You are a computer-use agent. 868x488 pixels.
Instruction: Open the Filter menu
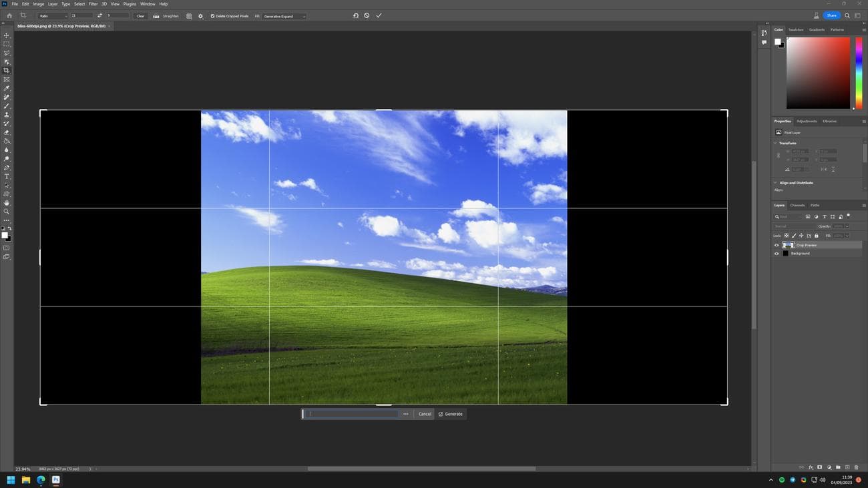click(93, 4)
